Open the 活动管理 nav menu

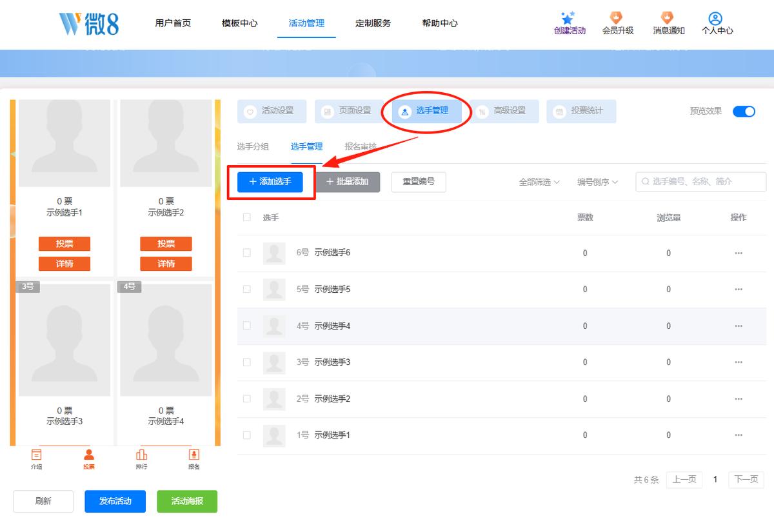pyautogui.click(x=306, y=23)
